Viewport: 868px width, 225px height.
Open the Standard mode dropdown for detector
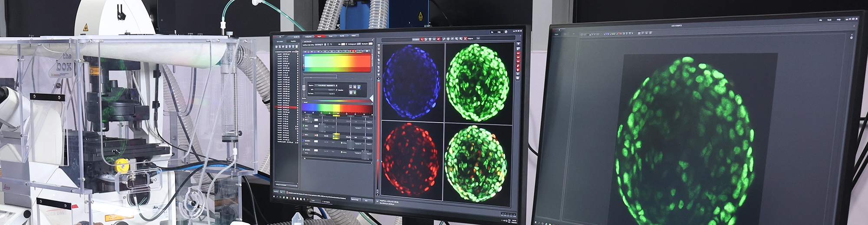(x=358, y=128)
